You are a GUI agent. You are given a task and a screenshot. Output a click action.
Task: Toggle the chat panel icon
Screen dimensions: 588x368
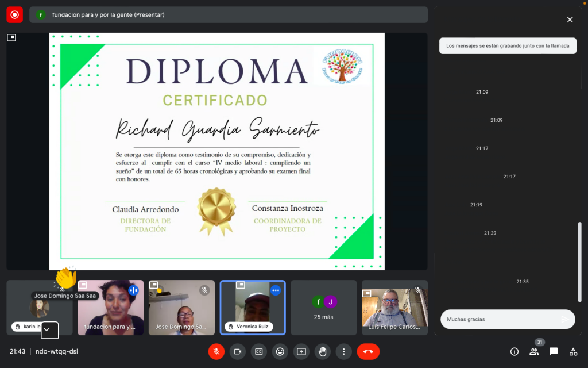pos(554,351)
